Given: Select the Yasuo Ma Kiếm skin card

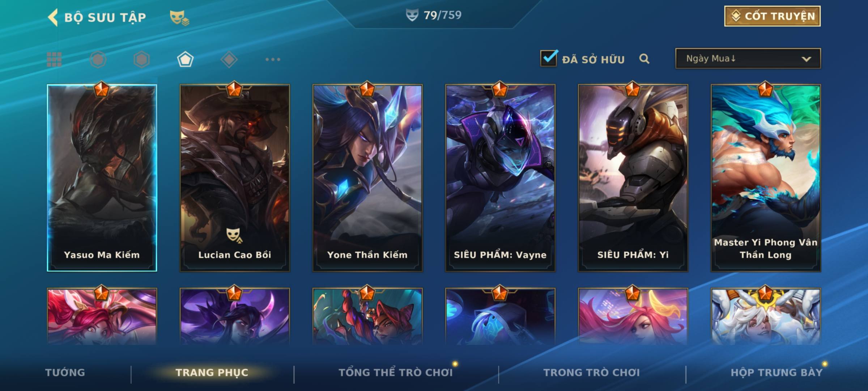Looking at the screenshot, I should 102,178.
